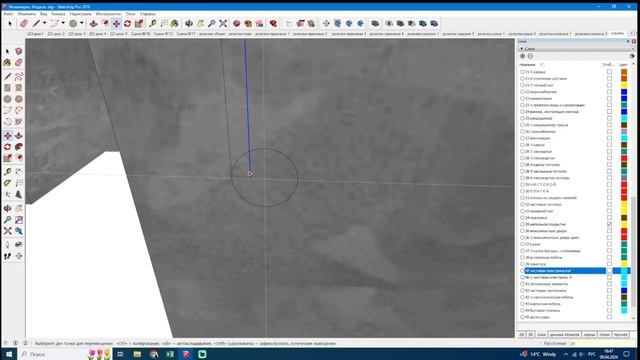The width and height of the screenshot is (640, 360).
Task: Set layer 22 водоснабжение active via radio button
Action: [522, 92]
